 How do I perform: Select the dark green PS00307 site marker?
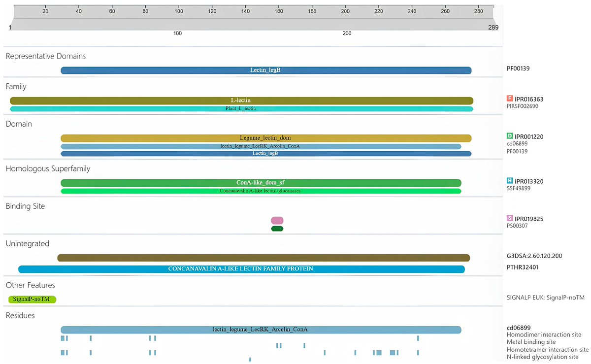pos(277,229)
